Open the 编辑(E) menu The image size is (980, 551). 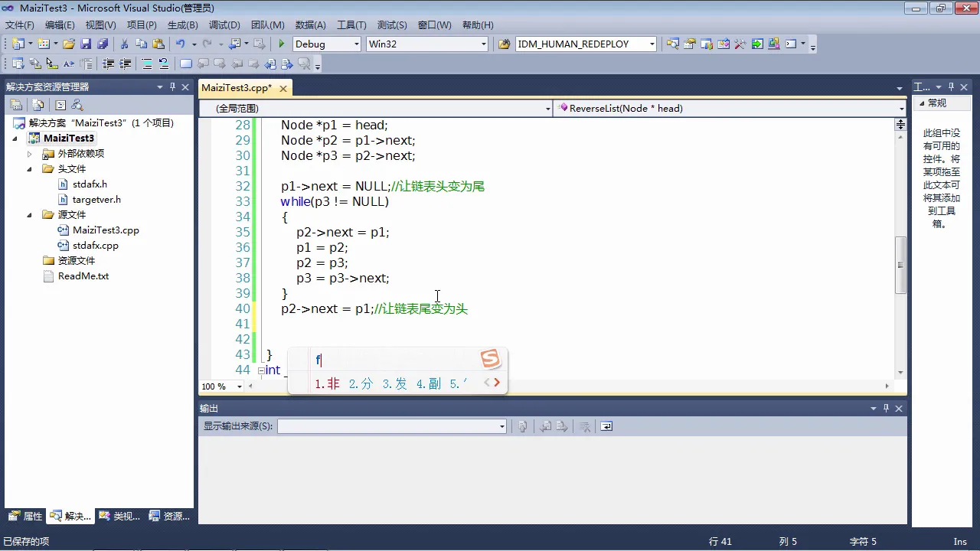point(60,25)
